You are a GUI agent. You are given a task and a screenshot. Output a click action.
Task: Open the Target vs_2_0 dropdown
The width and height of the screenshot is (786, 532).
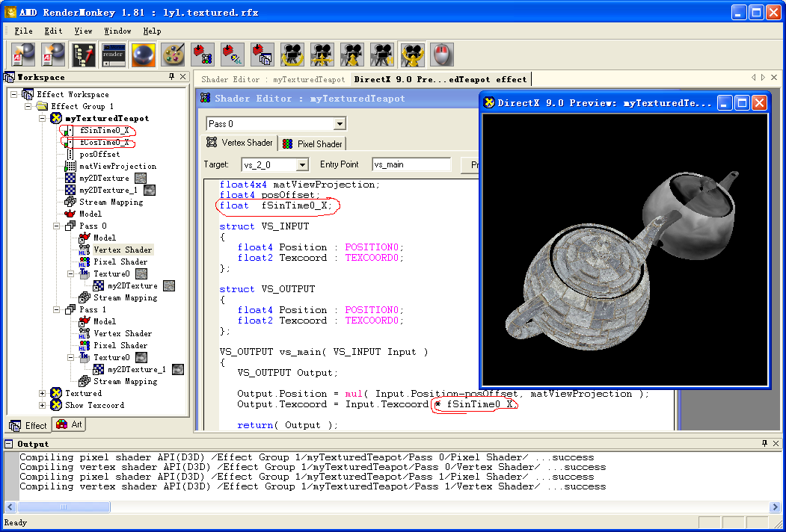point(302,165)
